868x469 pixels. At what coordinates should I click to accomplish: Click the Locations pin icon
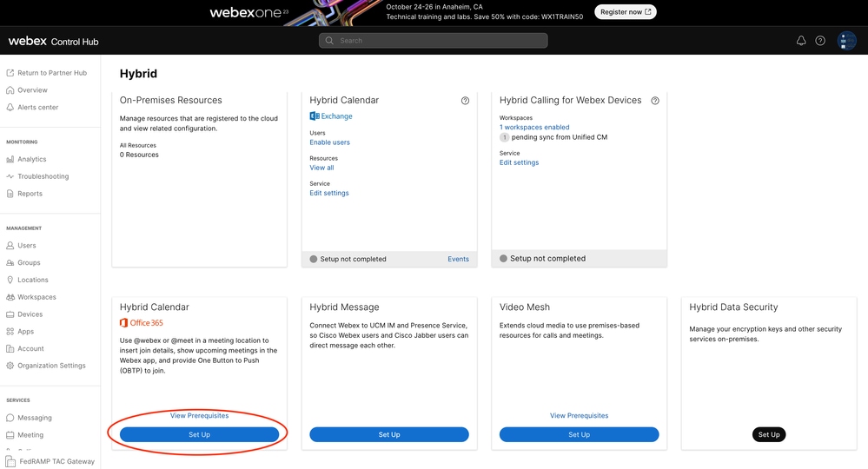pyautogui.click(x=10, y=280)
